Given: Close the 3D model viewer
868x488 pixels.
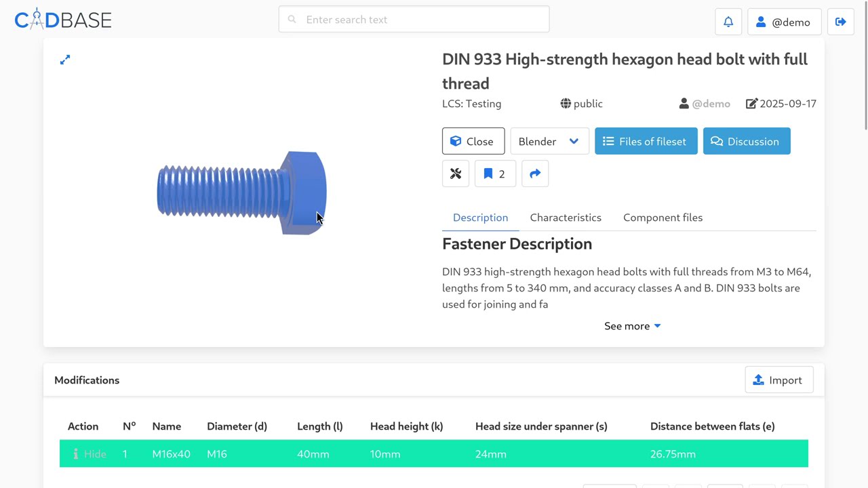Looking at the screenshot, I should [x=473, y=141].
